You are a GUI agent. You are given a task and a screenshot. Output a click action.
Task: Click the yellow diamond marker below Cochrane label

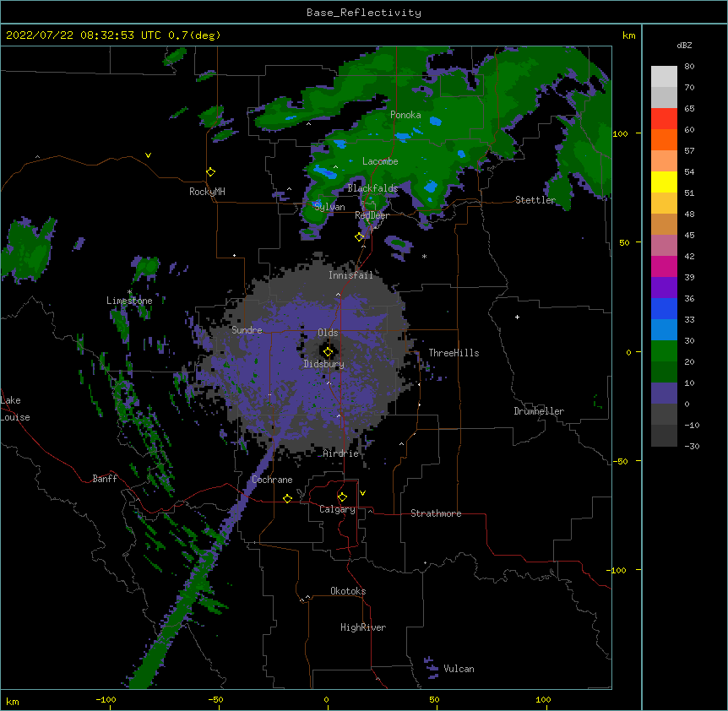pyautogui.click(x=287, y=498)
